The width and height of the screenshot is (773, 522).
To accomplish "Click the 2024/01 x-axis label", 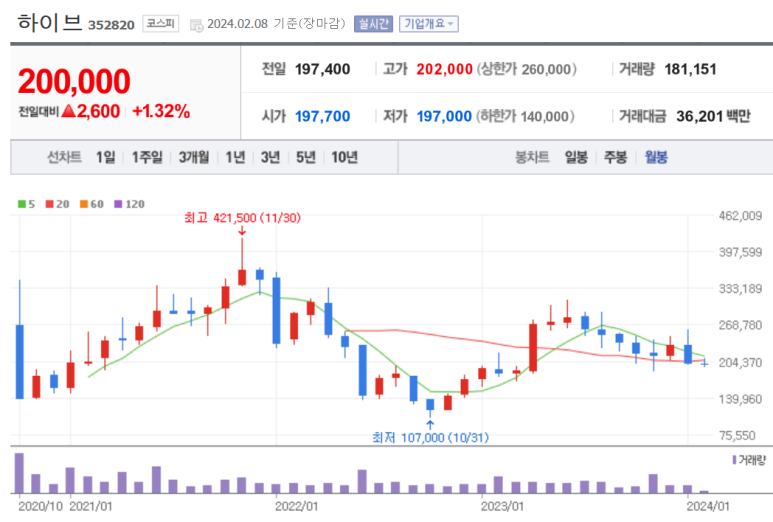I will pos(708,506).
